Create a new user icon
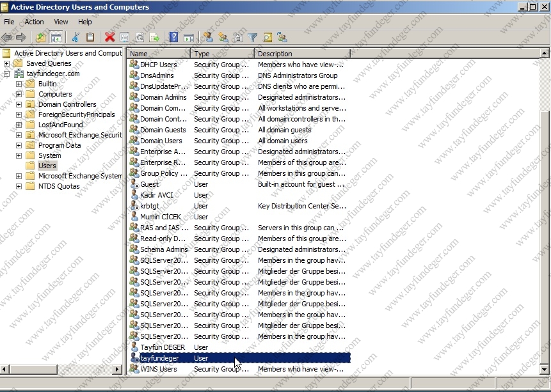Viewport: 551px width, 392px height. (208, 37)
